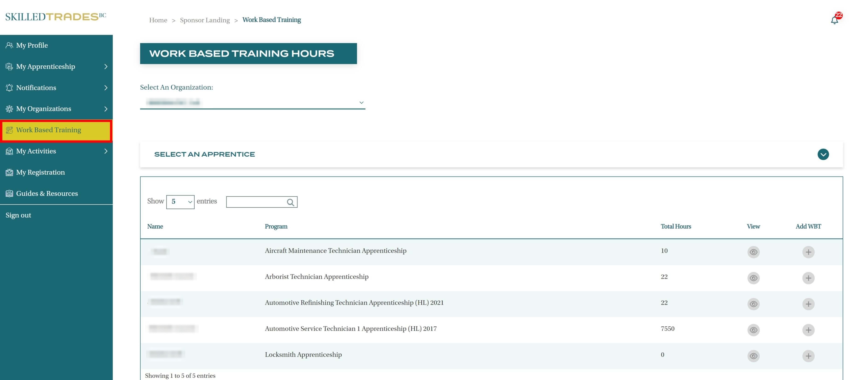Change the Show entries count dropdown
The width and height of the screenshot is (868, 380).
180,202
